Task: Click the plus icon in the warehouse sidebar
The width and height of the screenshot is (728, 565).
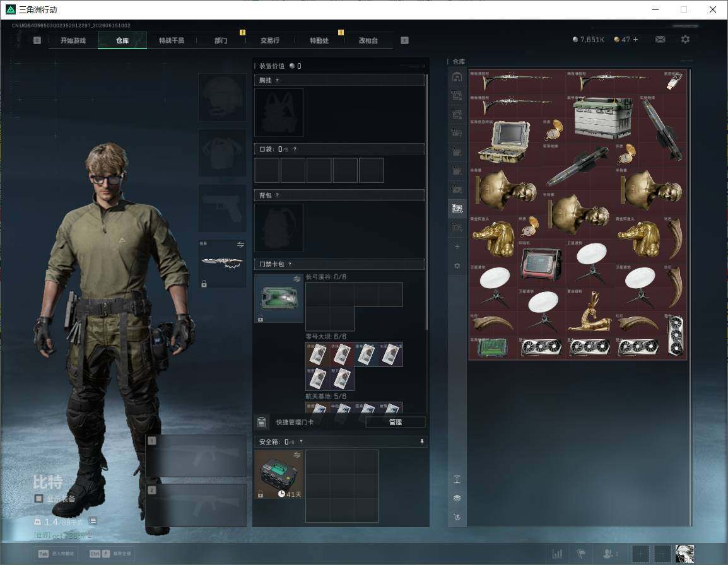Action: (x=457, y=247)
